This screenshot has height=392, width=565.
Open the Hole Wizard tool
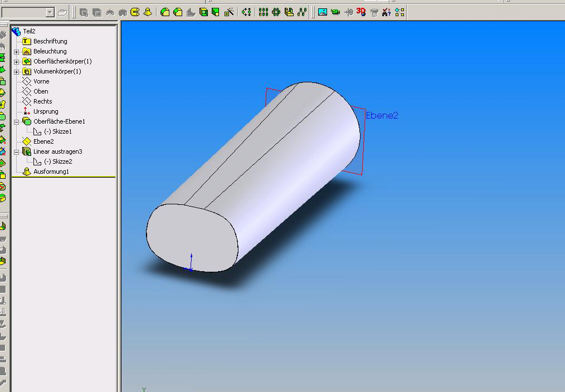(229, 13)
